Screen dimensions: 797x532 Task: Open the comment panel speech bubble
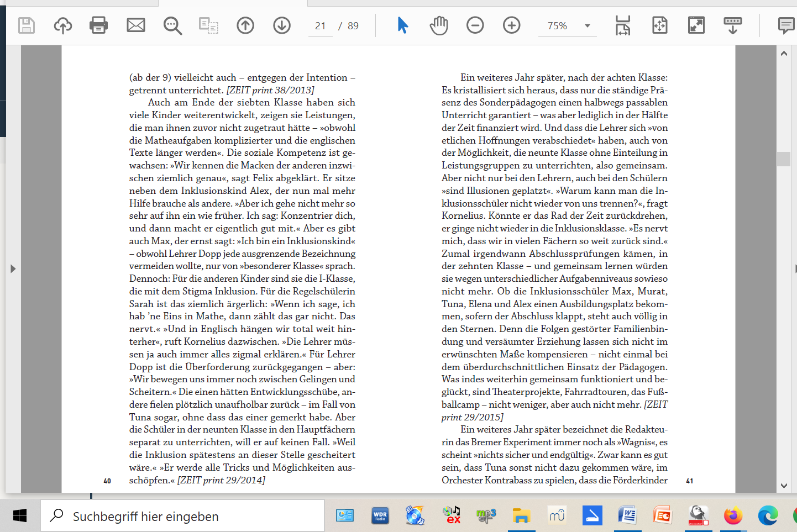[x=785, y=25]
